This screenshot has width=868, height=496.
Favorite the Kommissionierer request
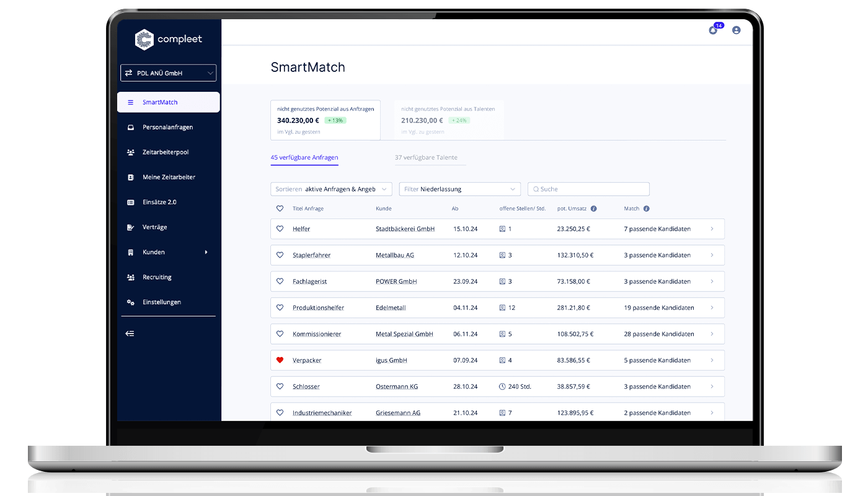tap(280, 334)
